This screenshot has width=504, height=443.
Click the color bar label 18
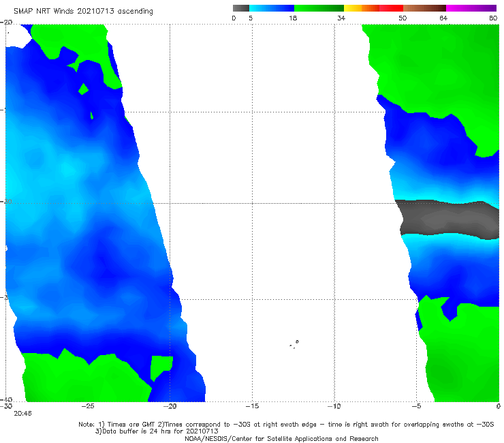(293, 18)
